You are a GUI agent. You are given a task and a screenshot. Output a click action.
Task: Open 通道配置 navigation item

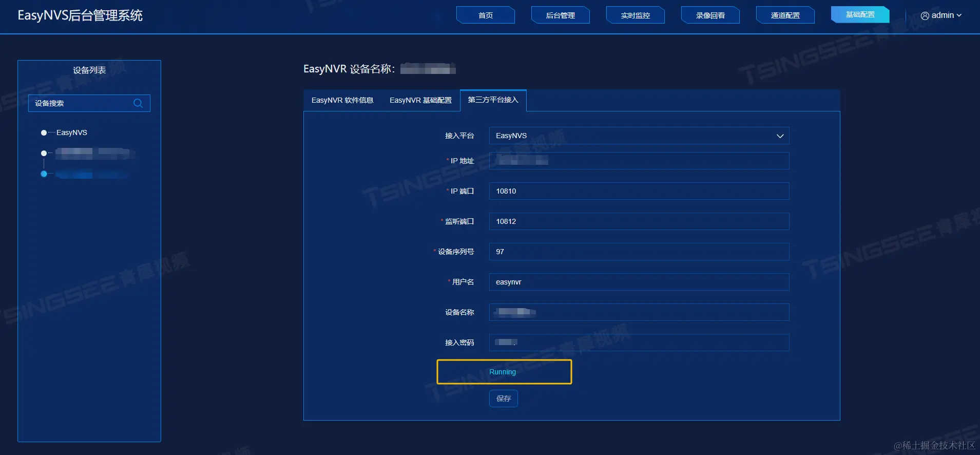coord(785,15)
